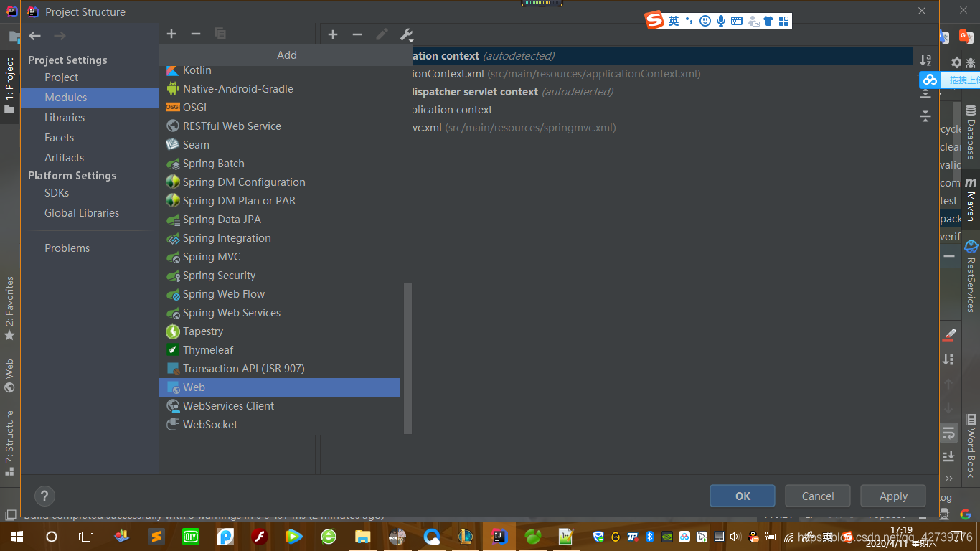Viewport: 980px width, 551px height.
Task: Open the RestServices tool window tab
Action: coord(971,277)
